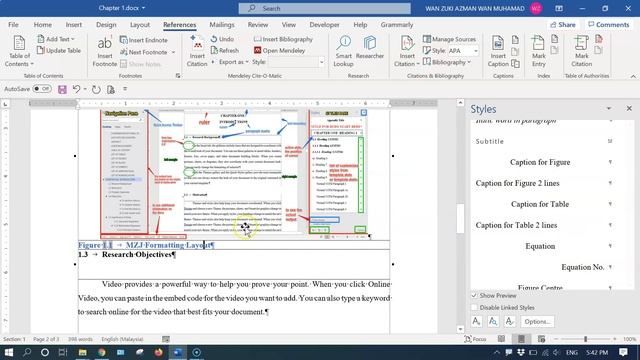Viewport: 640px width, 360px height.
Task: Expand the Next Footnote dropdown arrow
Action: (173, 52)
